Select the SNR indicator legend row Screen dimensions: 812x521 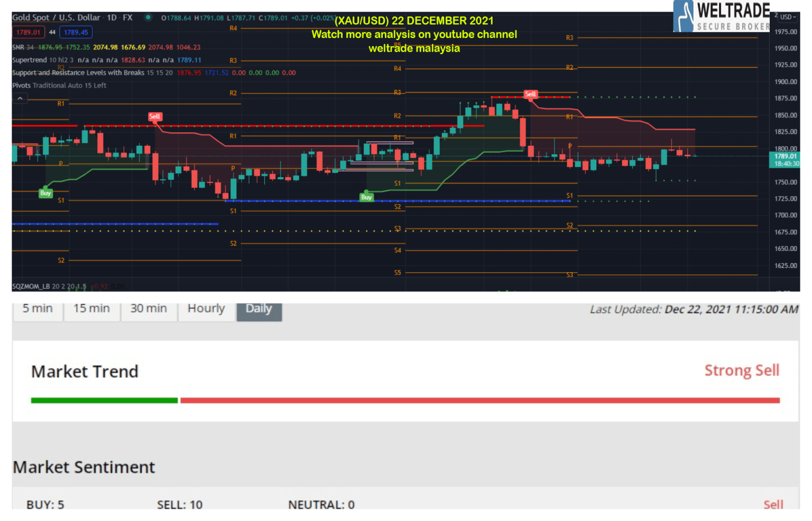point(106,47)
